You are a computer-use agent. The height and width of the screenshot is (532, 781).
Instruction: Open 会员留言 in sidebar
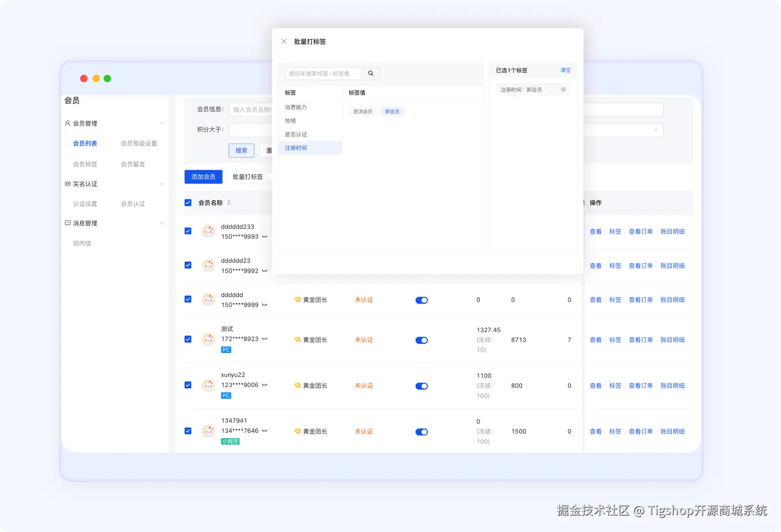pos(133,164)
